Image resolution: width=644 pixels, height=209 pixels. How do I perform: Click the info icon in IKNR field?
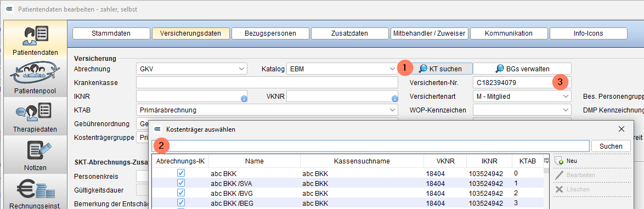[244, 99]
